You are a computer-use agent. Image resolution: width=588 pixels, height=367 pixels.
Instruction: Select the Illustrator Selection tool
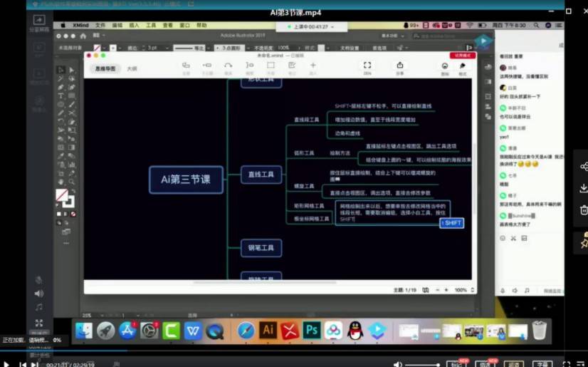tap(61, 70)
